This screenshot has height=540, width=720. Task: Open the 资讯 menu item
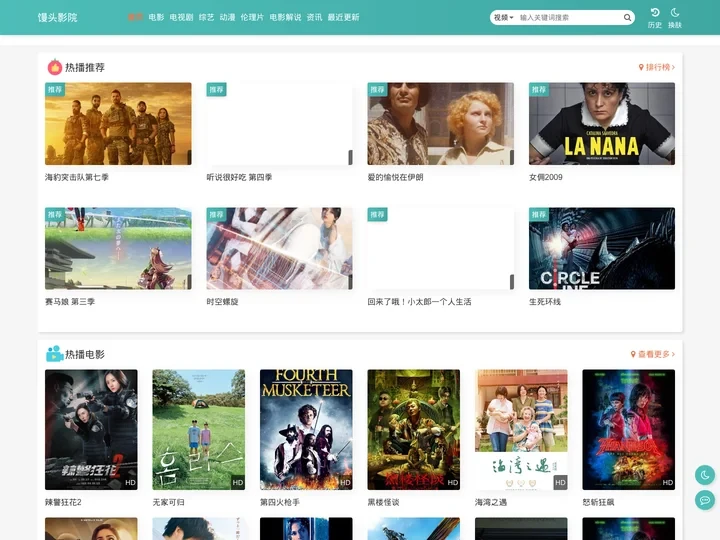coord(315,17)
